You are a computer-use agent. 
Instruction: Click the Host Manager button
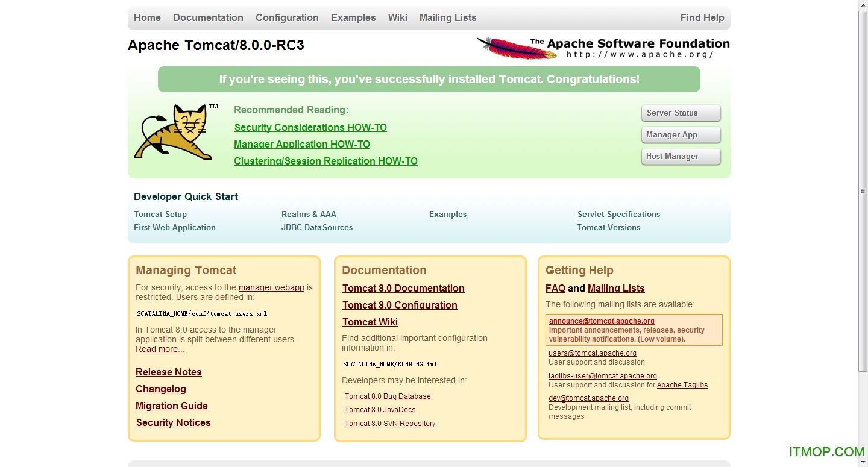tap(681, 157)
